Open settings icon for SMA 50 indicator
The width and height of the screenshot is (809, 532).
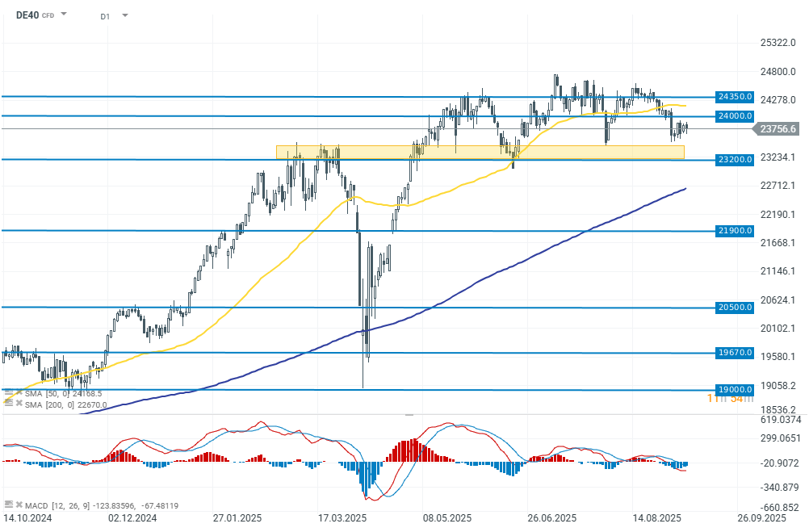coord(9,392)
